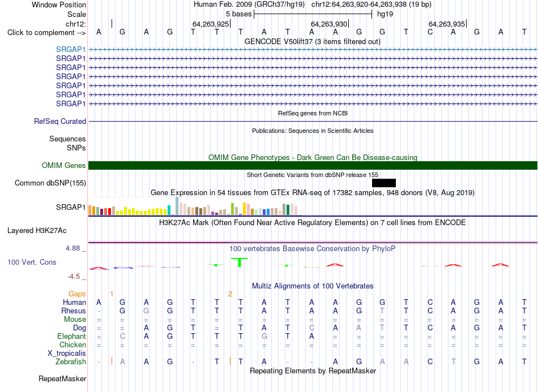
Task: Open the RepeatMasker track label
Action: (62, 378)
